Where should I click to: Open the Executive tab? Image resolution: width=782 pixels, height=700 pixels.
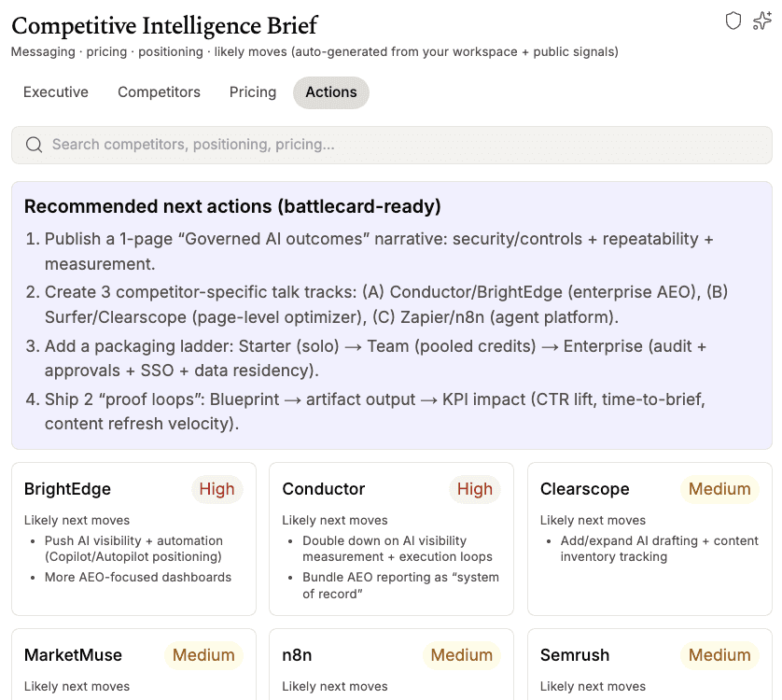point(56,92)
